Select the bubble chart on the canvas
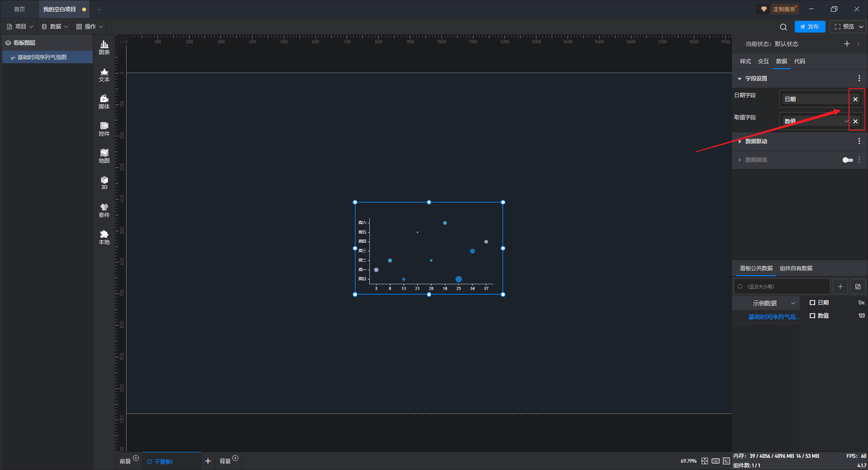Screen dimensions: 868x470 pyautogui.click(x=429, y=249)
